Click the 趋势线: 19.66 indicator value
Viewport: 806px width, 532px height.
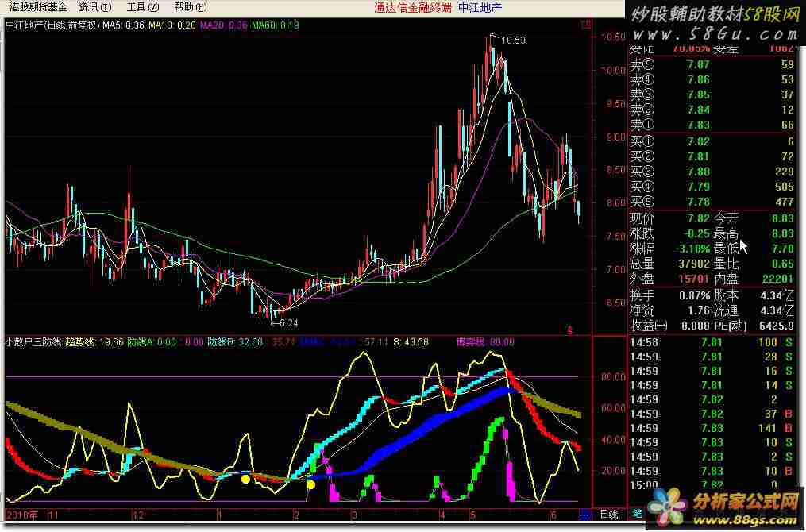point(94,341)
